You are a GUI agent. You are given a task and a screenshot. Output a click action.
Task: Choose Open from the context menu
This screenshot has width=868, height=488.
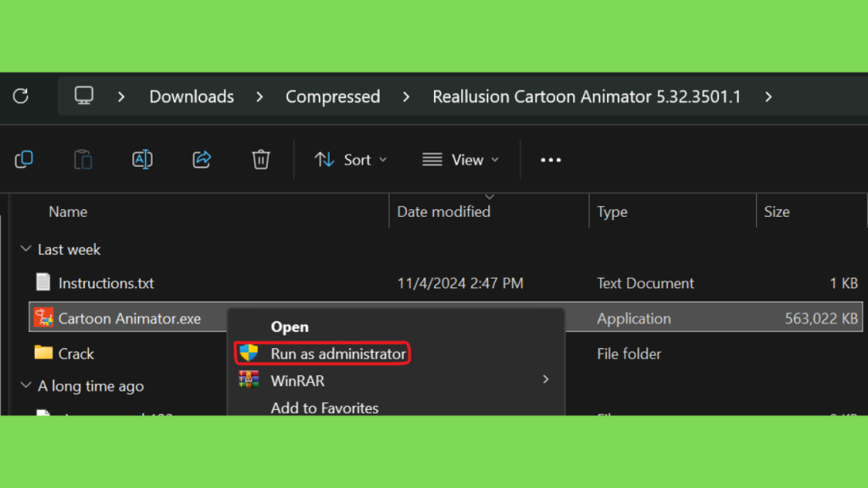click(x=290, y=327)
